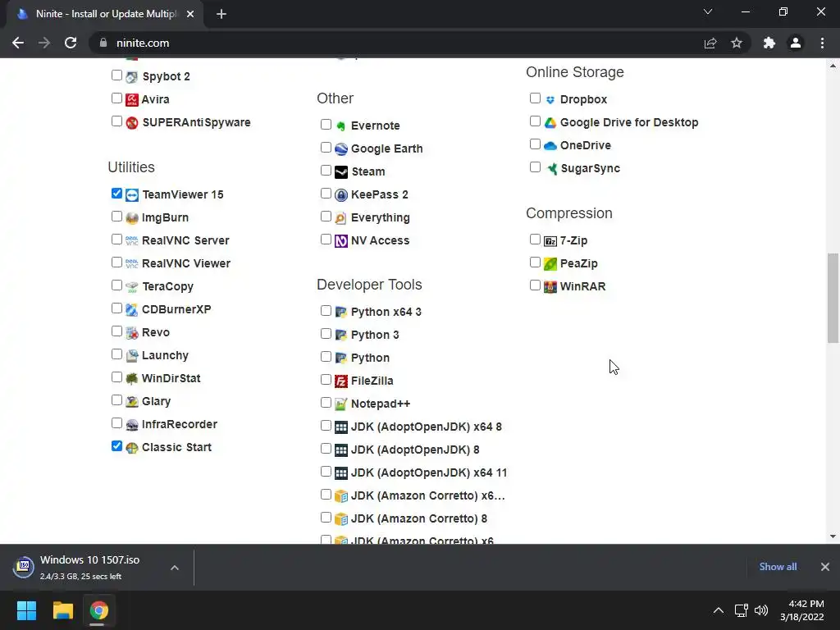Click the NV Access purple icon
This screenshot has height=630, width=840.
pyautogui.click(x=340, y=241)
